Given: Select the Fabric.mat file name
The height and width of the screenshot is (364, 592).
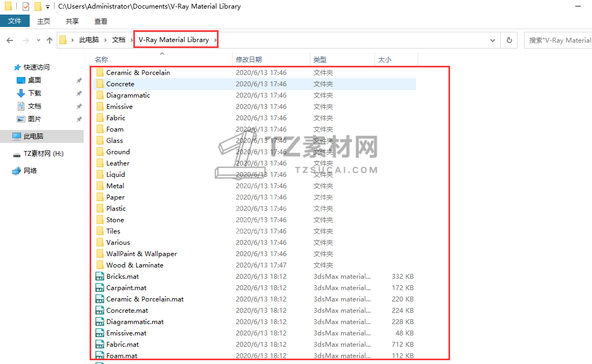Looking at the screenshot, I should pos(123,345).
